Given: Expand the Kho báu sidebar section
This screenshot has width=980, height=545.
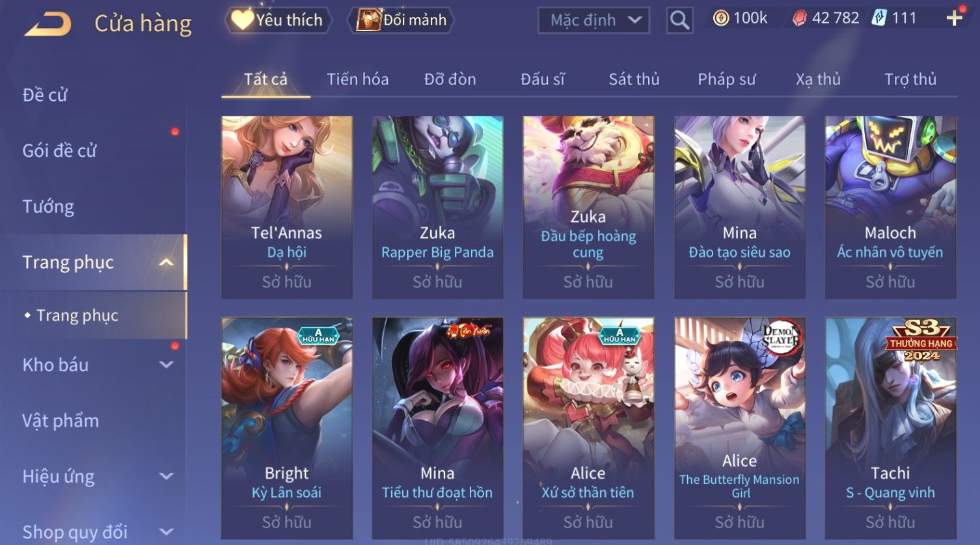Looking at the screenshot, I should [x=167, y=365].
